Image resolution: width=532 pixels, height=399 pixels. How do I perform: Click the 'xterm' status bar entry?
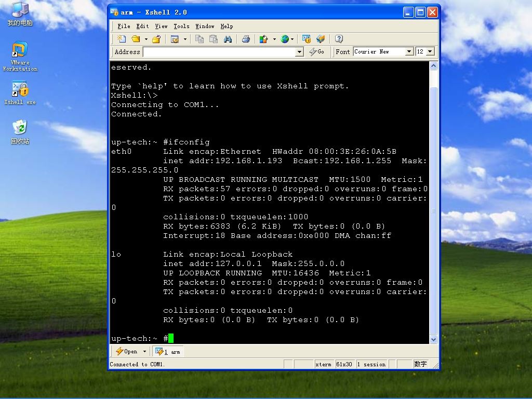click(x=323, y=364)
